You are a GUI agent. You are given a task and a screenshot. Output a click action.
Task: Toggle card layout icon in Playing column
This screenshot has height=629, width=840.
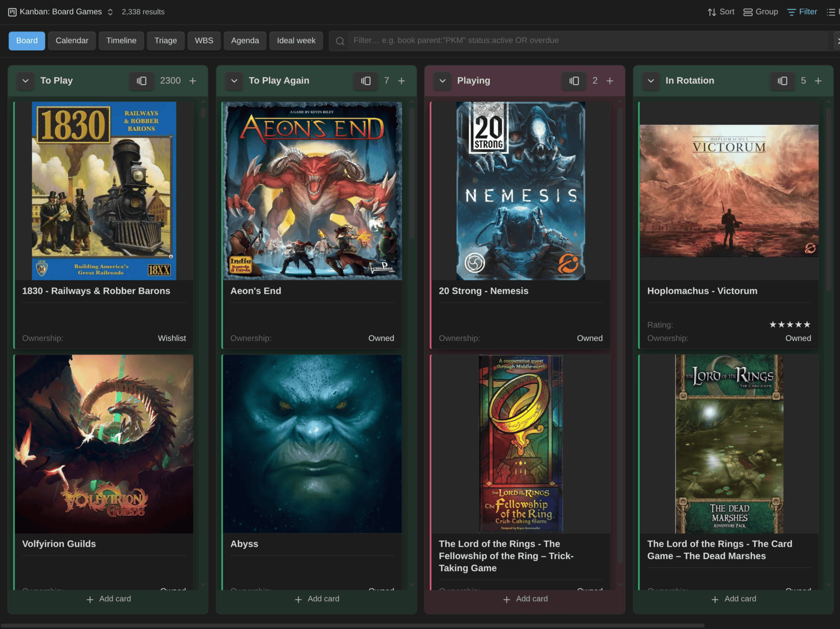point(574,81)
